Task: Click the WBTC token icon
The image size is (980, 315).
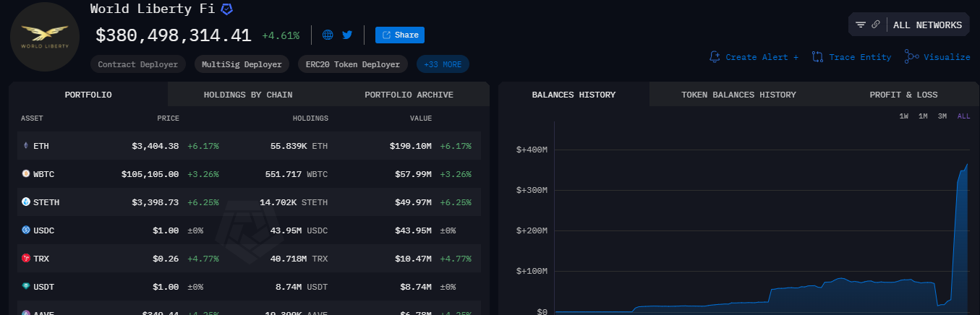Action: (26, 174)
